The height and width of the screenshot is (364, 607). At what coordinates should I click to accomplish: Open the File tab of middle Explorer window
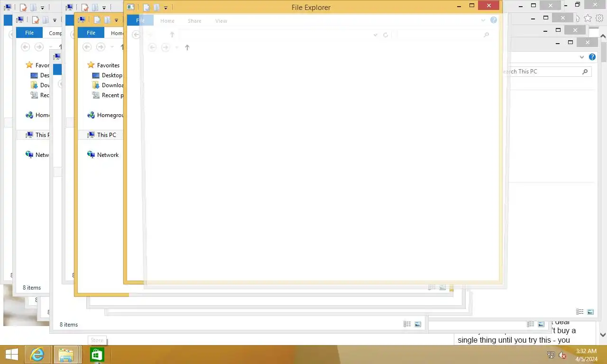[x=91, y=33]
